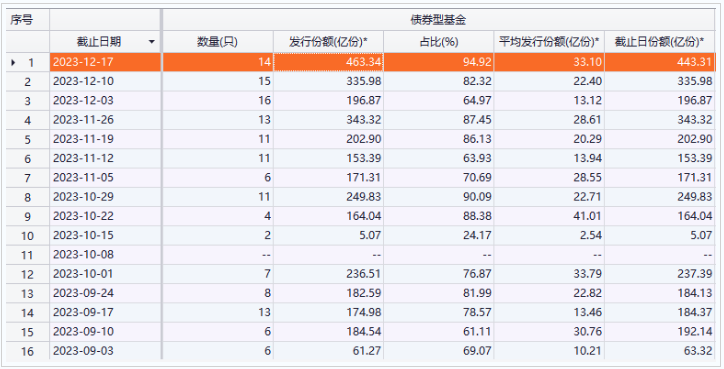Click percentage cell 70.69
The height and width of the screenshot is (369, 724).
(439, 178)
